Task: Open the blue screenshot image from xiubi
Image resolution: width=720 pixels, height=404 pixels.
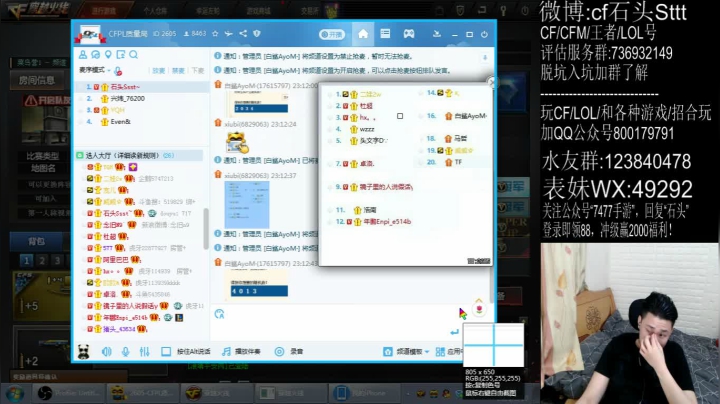Action: (247, 205)
